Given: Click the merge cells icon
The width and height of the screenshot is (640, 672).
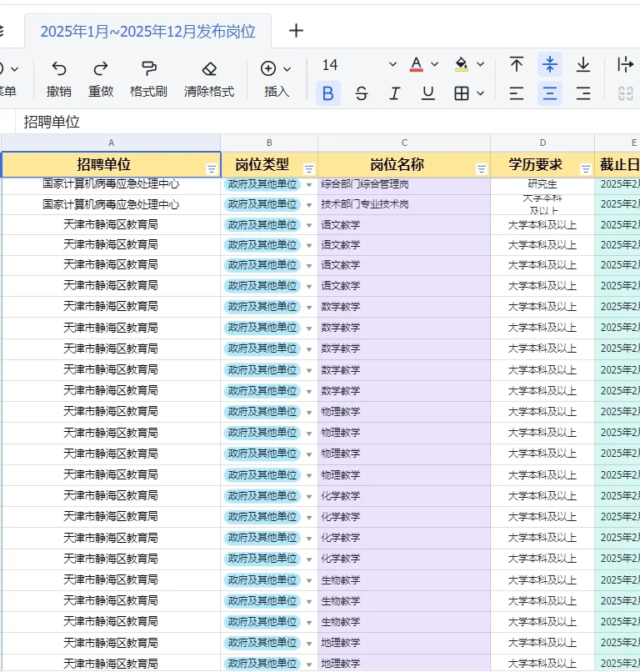Looking at the screenshot, I should [626, 93].
